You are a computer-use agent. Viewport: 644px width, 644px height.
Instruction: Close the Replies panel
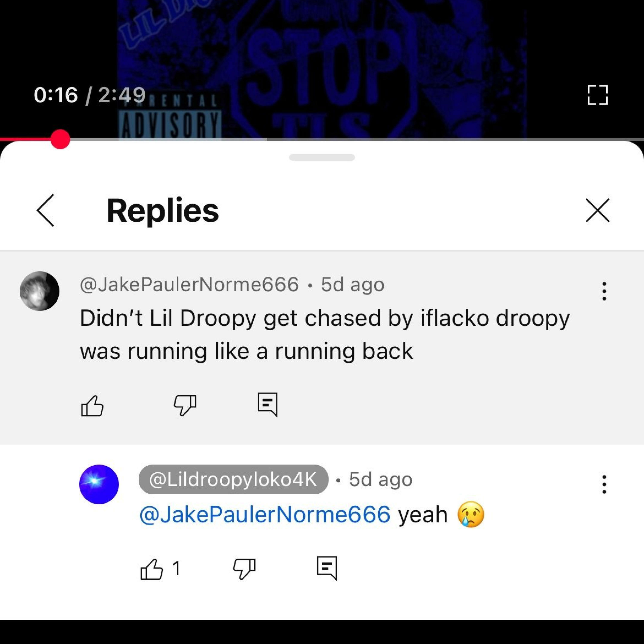tap(598, 210)
